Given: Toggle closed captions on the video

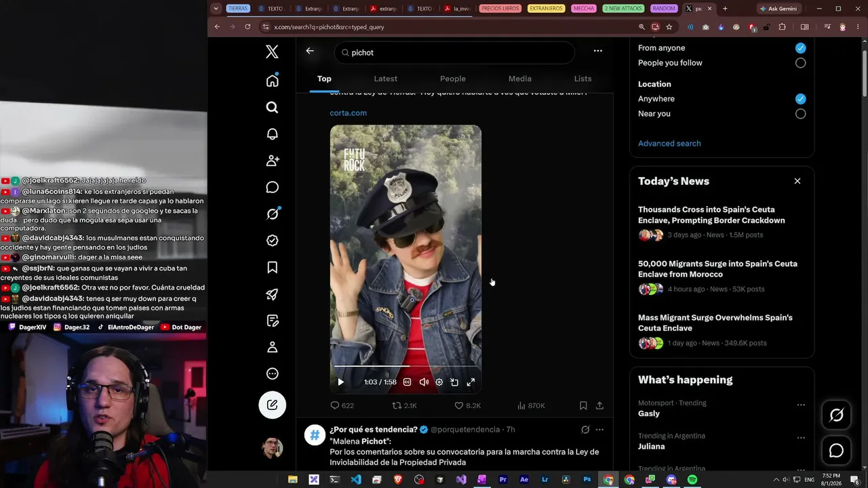Looking at the screenshot, I should tap(407, 382).
